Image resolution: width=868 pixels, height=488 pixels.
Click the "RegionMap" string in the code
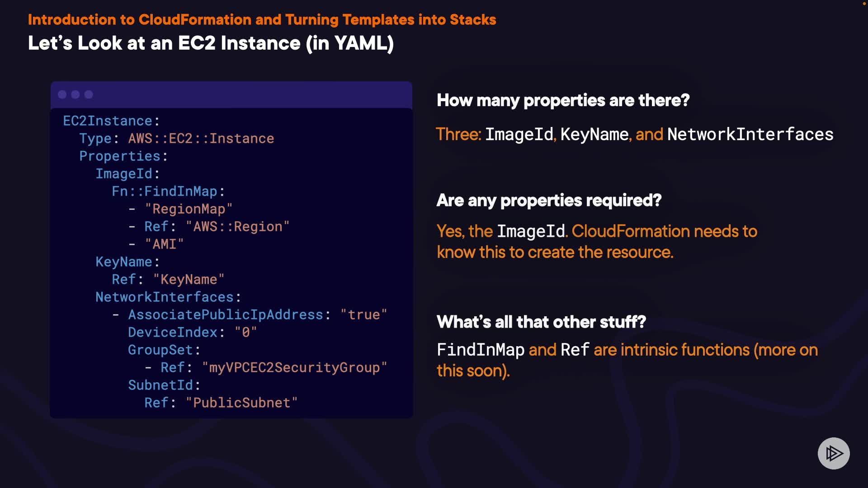tap(189, 209)
